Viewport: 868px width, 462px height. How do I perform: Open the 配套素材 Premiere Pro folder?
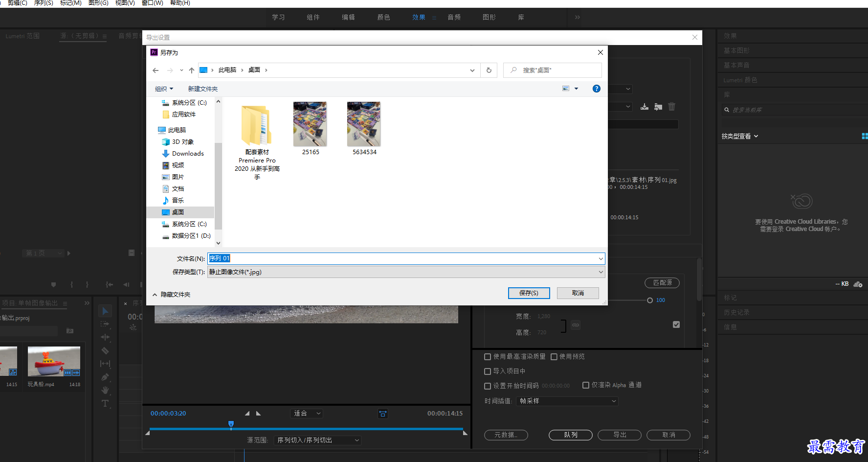coord(257,142)
